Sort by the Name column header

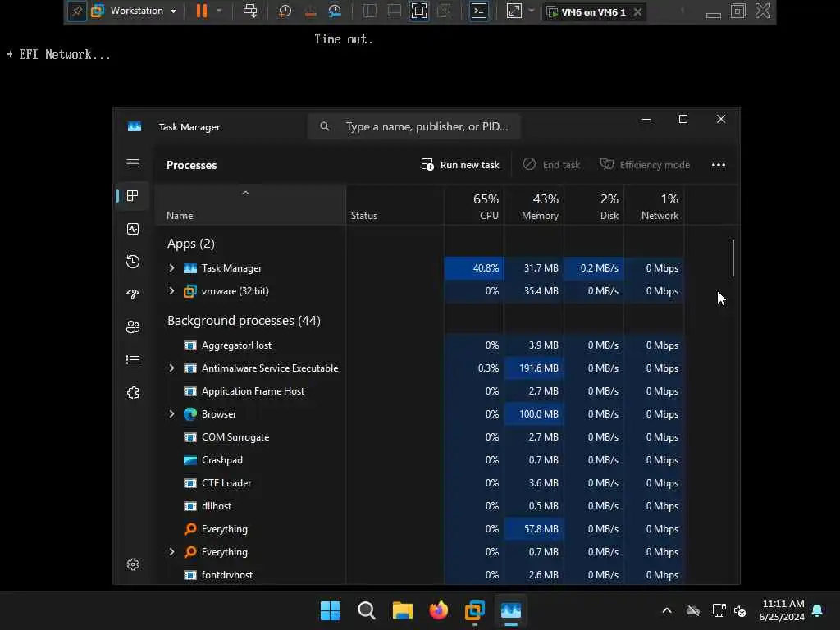pyautogui.click(x=250, y=206)
